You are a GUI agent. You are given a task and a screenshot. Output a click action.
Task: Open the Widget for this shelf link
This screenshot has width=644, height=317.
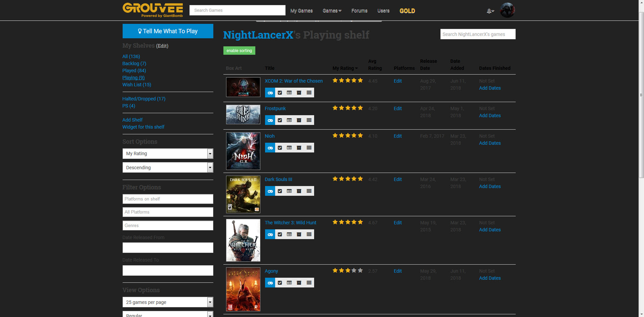click(143, 127)
